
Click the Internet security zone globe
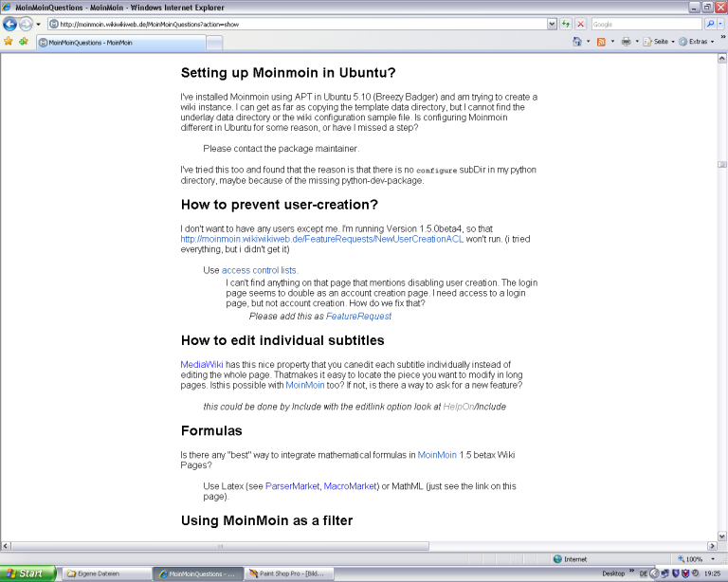[557, 559]
